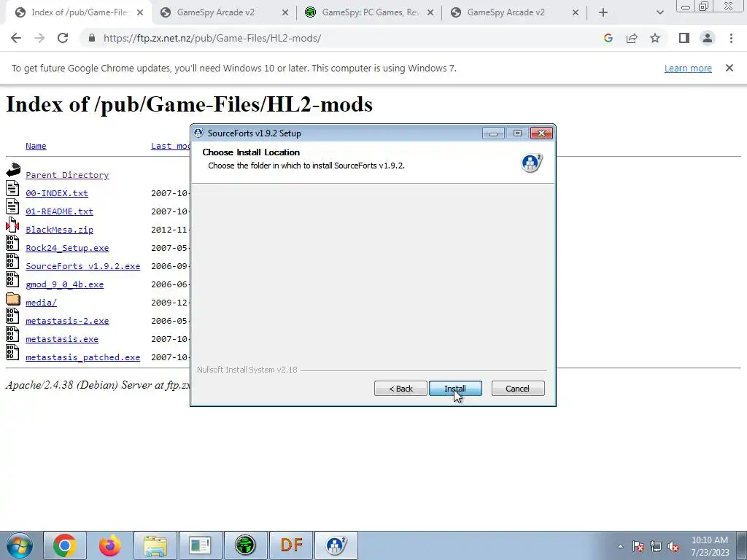
Task: Click the lock icon in the address bar
Action: tap(92, 38)
